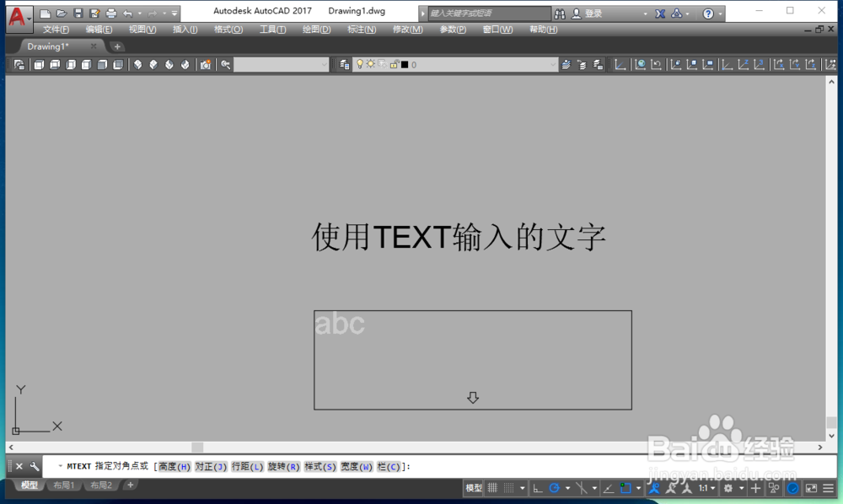The width and height of the screenshot is (843, 504).
Task: Open the 格式(O) menu
Action: pos(228,29)
